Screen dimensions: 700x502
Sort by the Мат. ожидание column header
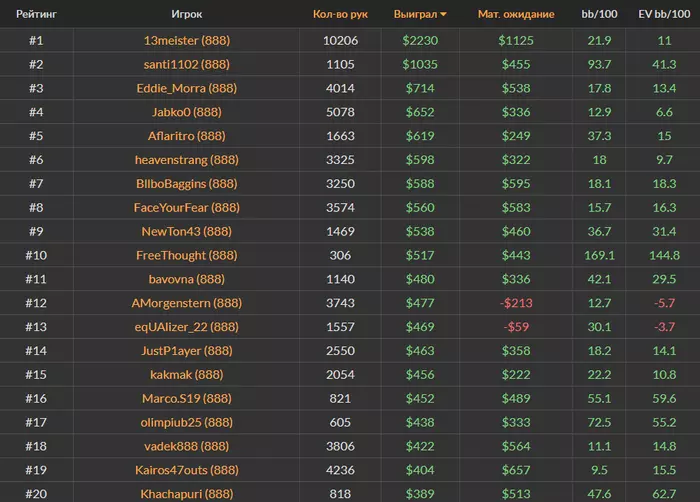[516, 14]
